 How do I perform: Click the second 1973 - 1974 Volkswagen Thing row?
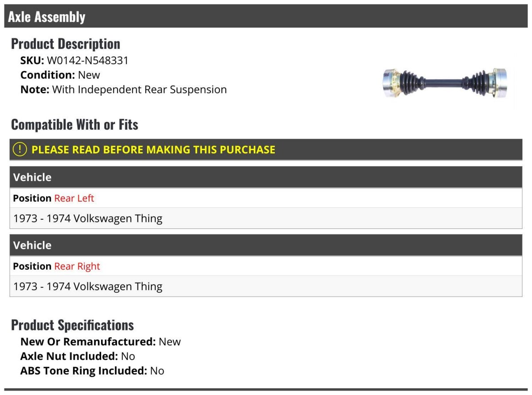tap(266, 287)
